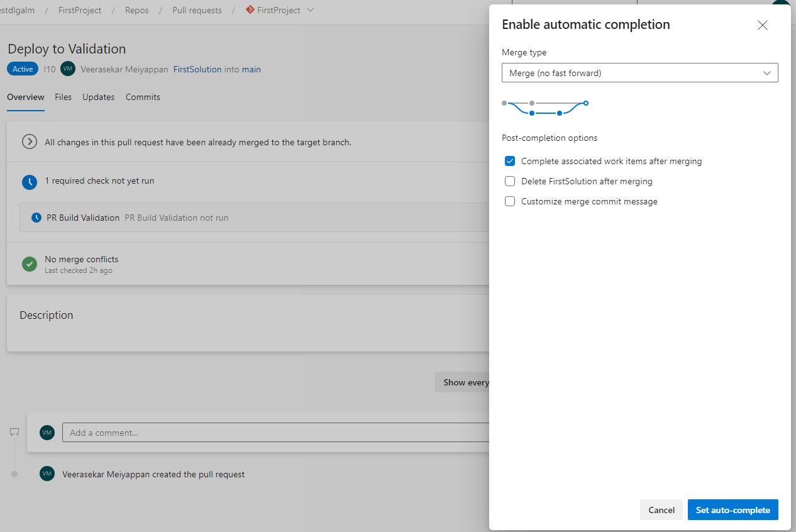
Task: Expand the FirstProject chevron in the breadcrumb
Action: pos(309,10)
